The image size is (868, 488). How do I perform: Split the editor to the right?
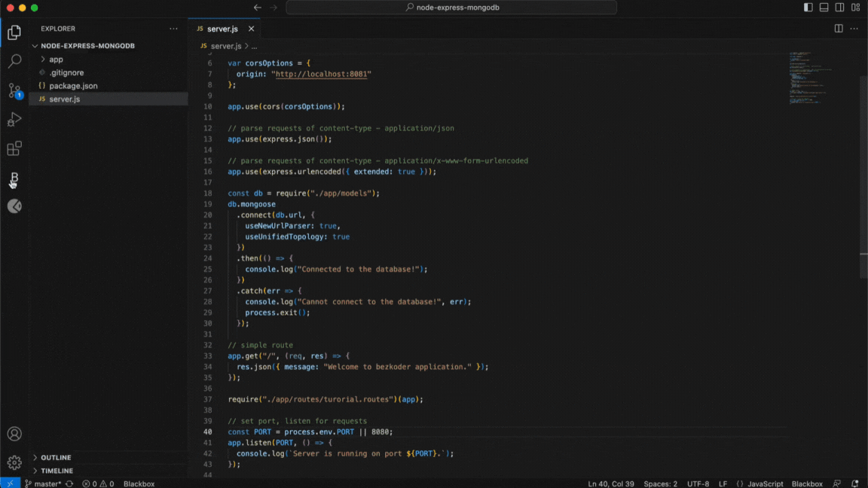coord(839,29)
